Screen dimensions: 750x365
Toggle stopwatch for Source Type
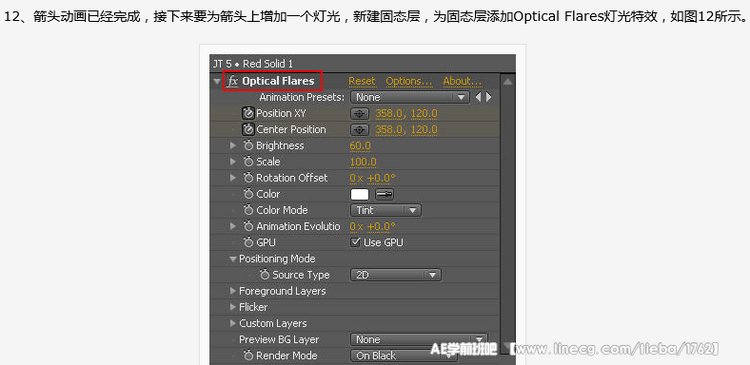click(265, 275)
